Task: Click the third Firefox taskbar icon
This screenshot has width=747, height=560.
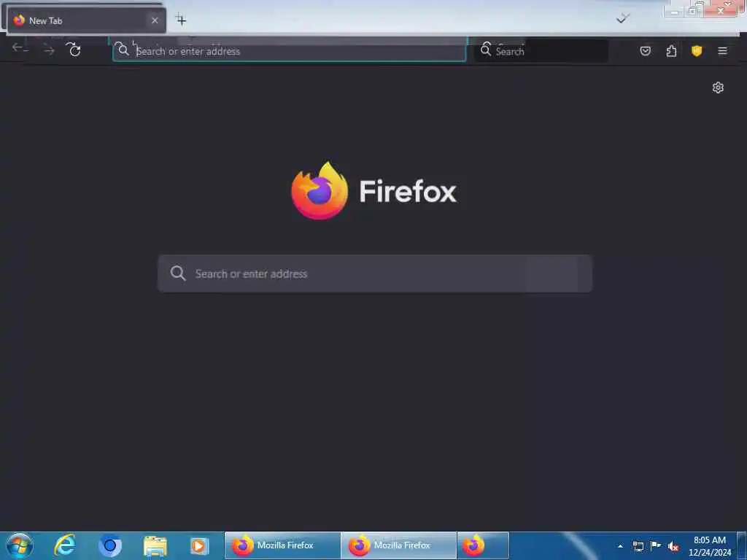Action: (x=483, y=545)
